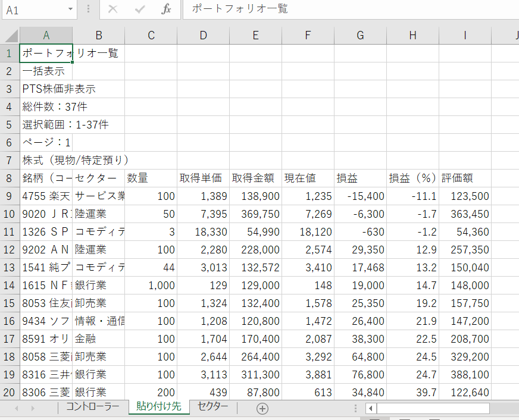519x420 pixels.
Task: Click cell with value 369,750
Action: tap(255, 214)
